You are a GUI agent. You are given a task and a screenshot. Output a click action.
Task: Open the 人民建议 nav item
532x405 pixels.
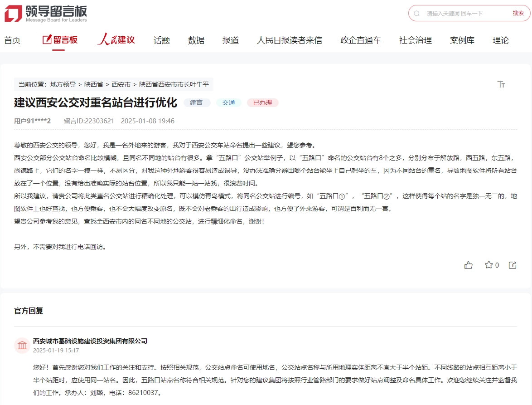coord(116,39)
